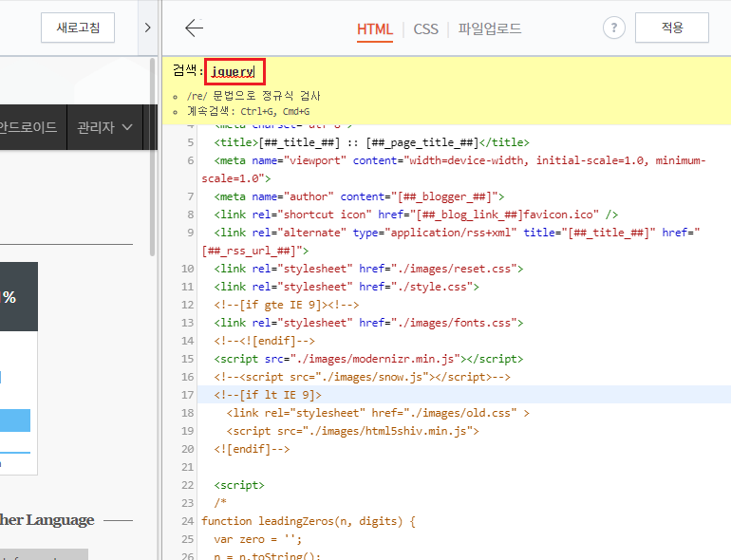Click the 'var zero' code line

[258, 539]
